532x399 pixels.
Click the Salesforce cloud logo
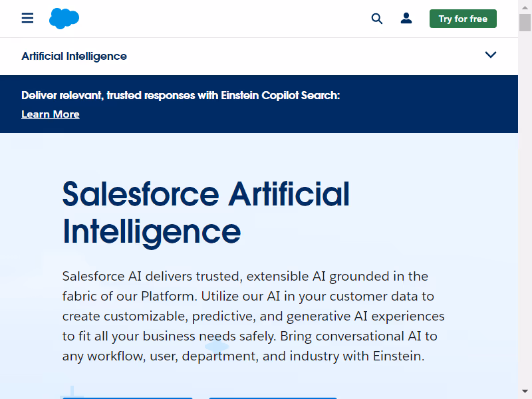[64, 18]
